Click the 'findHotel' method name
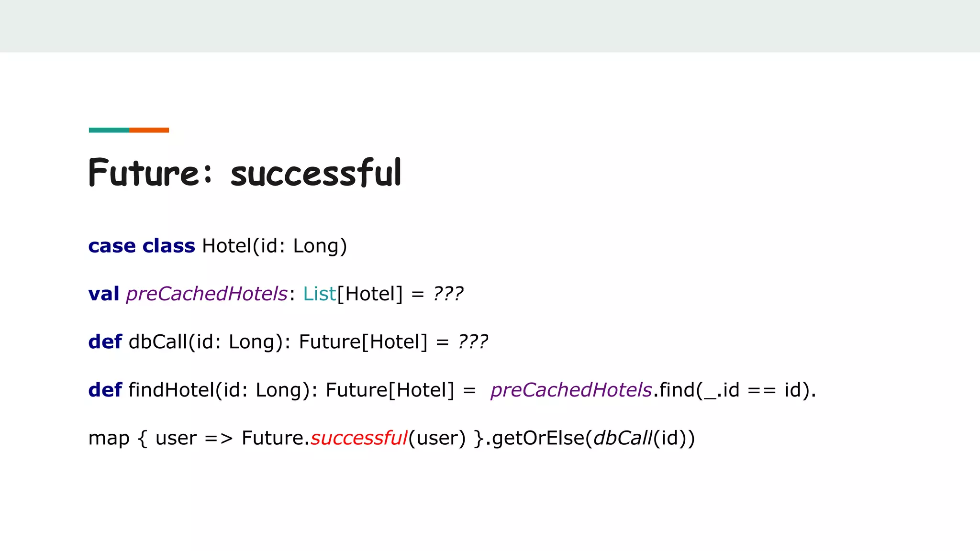980x551 pixels. pos(171,390)
